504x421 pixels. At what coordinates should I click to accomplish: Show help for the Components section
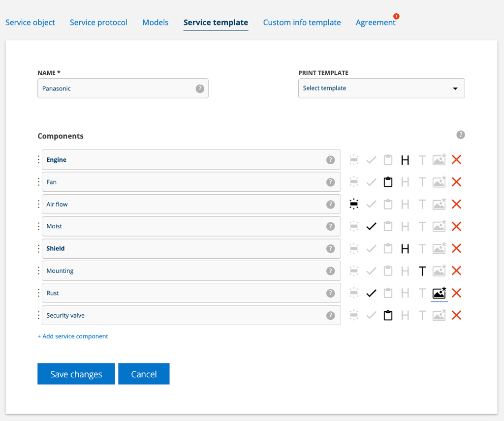tap(461, 135)
